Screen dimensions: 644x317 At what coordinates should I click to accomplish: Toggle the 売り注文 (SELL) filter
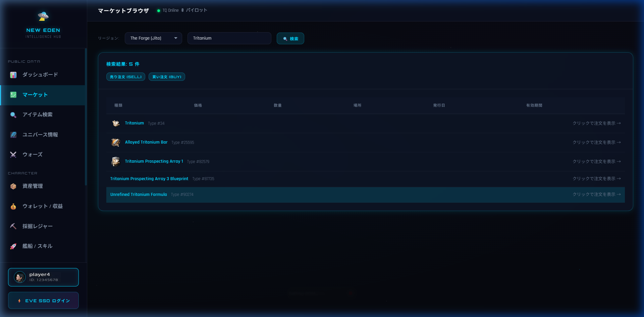pyautogui.click(x=126, y=77)
